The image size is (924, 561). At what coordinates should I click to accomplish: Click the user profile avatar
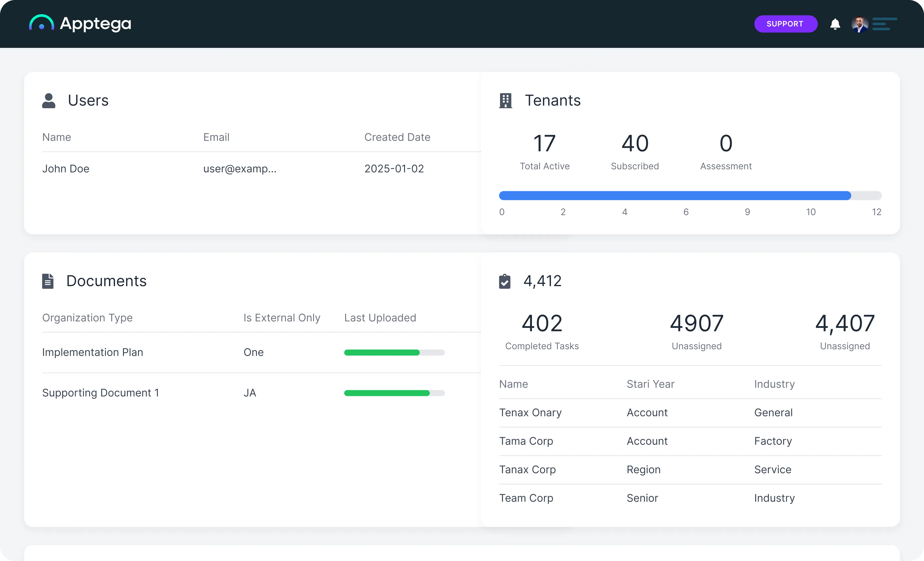pyautogui.click(x=859, y=24)
